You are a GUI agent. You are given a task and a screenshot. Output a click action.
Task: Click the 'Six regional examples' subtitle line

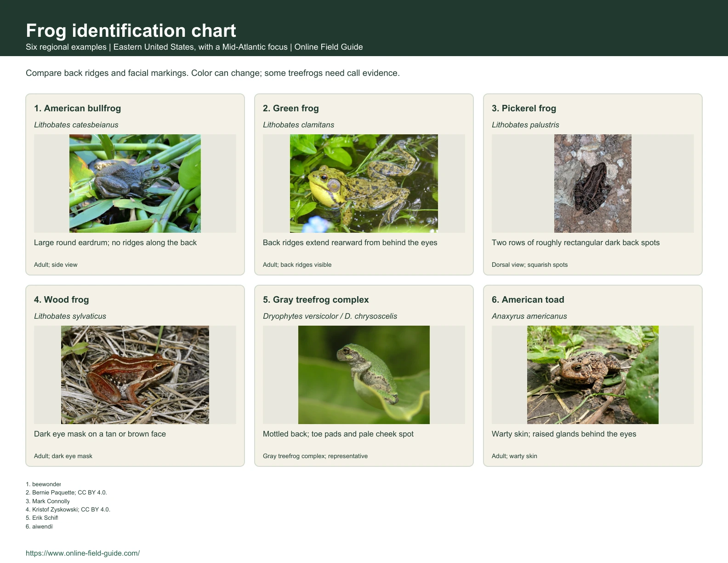coord(194,47)
